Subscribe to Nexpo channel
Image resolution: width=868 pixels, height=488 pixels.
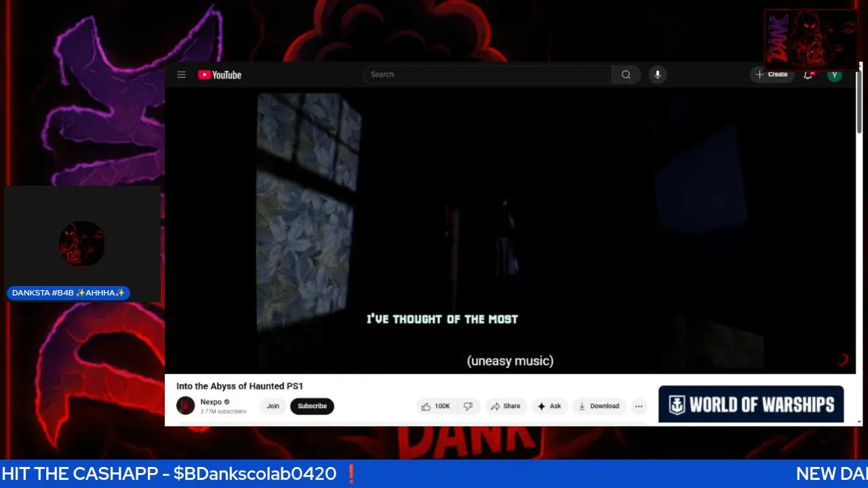click(x=312, y=406)
